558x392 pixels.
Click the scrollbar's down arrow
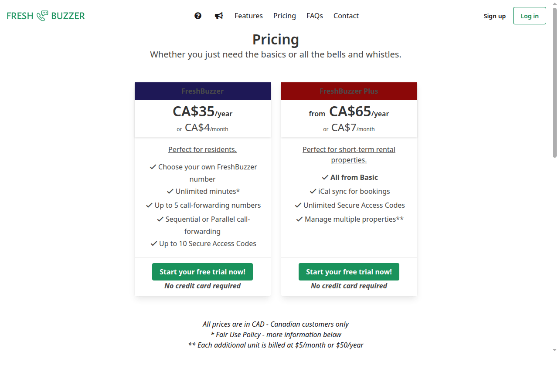point(555,350)
